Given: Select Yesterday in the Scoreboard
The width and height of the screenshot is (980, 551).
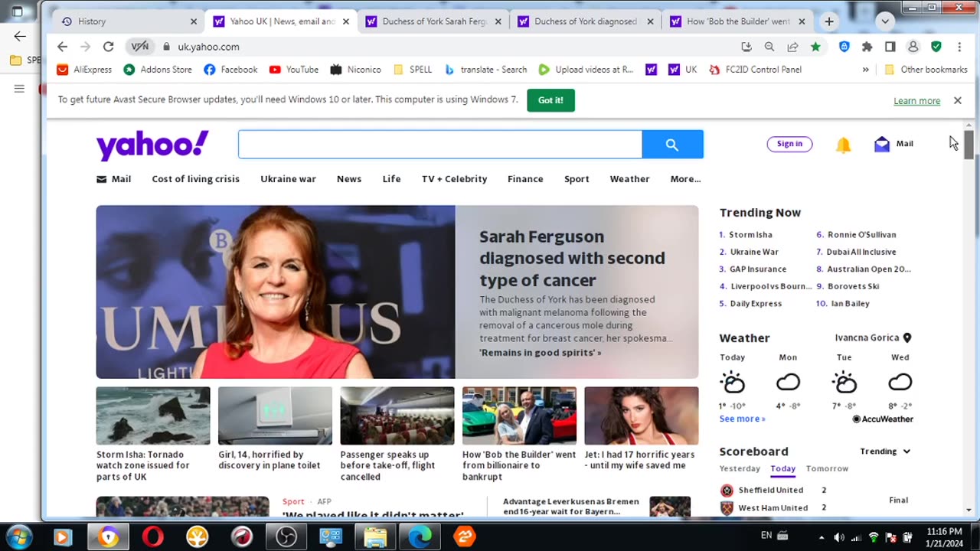Looking at the screenshot, I should [740, 468].
